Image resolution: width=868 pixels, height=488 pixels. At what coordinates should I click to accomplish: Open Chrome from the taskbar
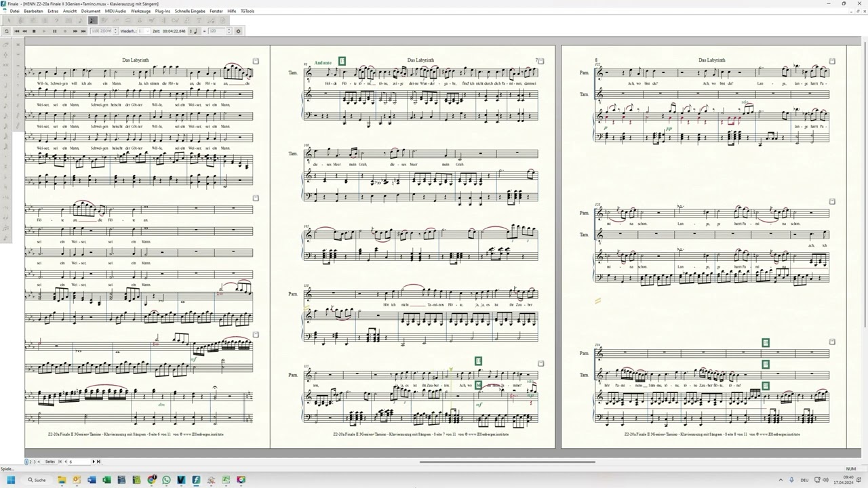click(151, 480)
